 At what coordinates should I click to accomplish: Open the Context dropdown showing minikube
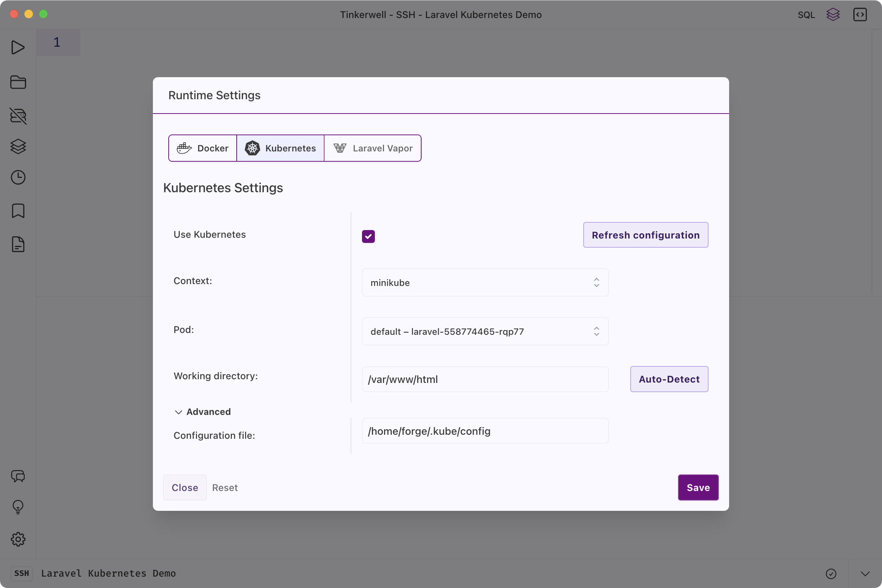(x=485, y=282)
